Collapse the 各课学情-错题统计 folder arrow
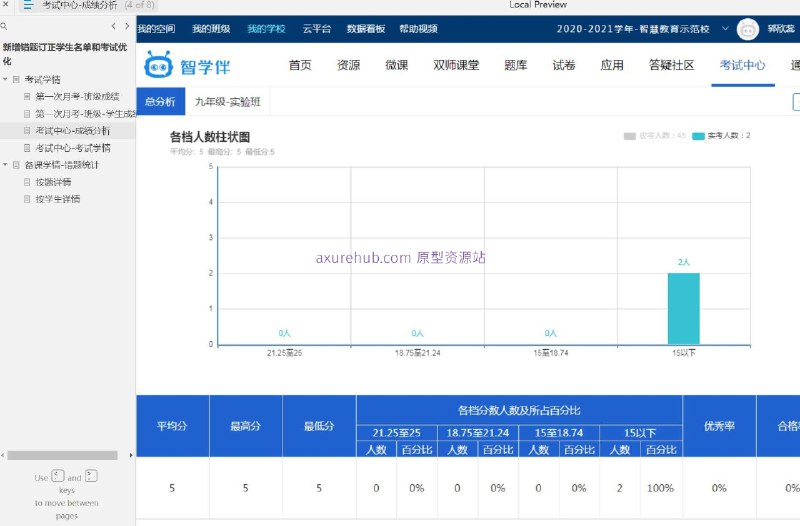Screen dimensions: 800x526 pos(5,165)
